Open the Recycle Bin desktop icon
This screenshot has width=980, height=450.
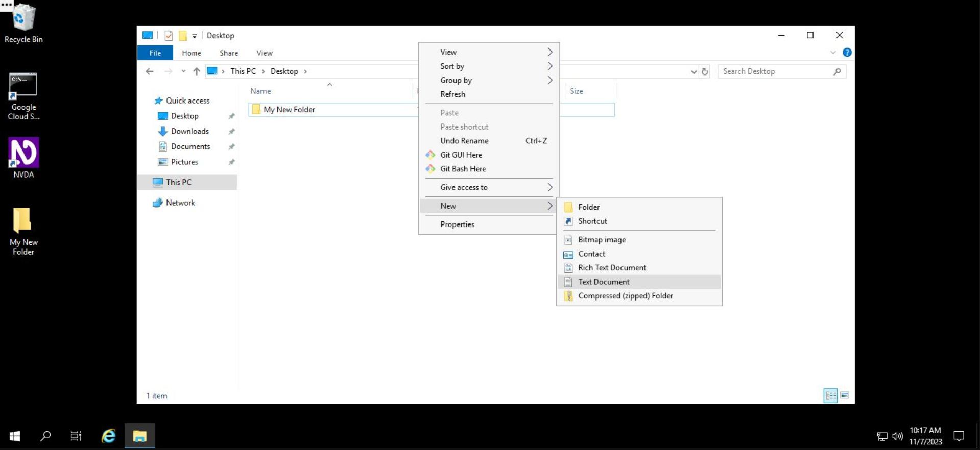(x=23, y=23)
